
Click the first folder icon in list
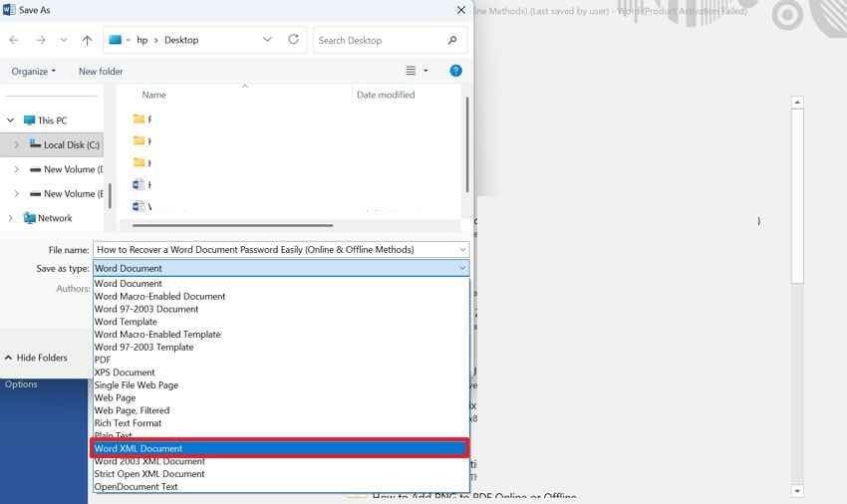pyautogui.click(x=139, y=119)
